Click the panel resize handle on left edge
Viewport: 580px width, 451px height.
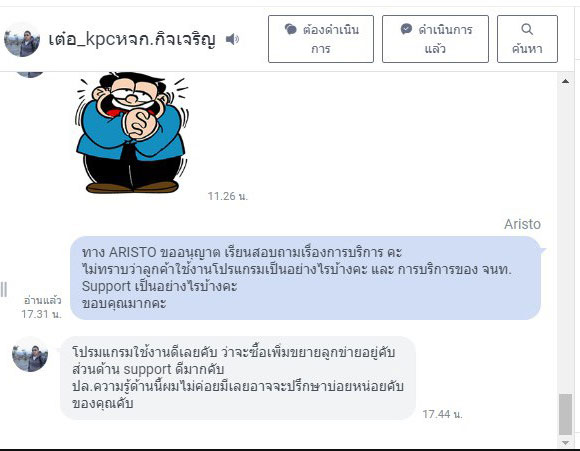(x=4, y=289)
